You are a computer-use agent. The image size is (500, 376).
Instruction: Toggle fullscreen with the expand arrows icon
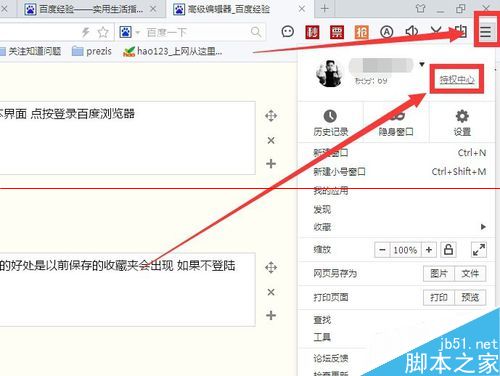pos(479,249)
